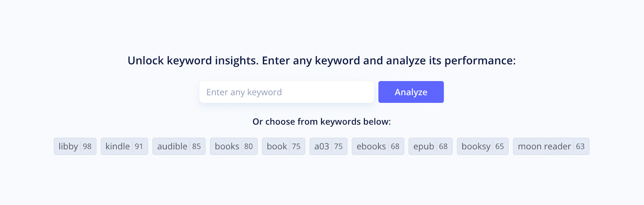Click the score 65 beside booksy
Image resolution: width=644 pixels, height=205 pixels.
(x=500, y=147)
